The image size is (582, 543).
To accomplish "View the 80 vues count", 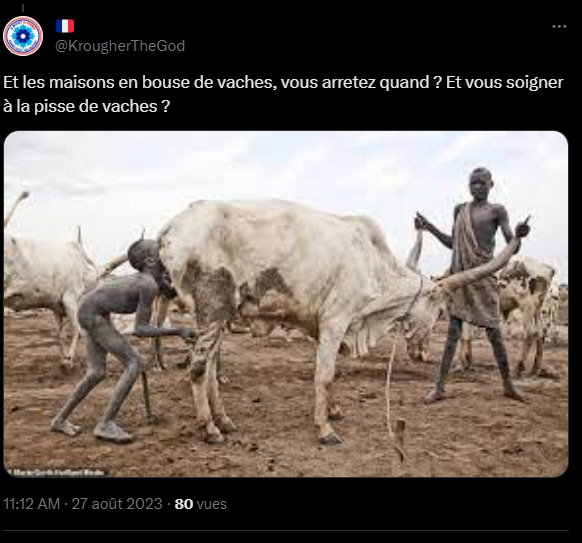I will [x=200, y=504].
